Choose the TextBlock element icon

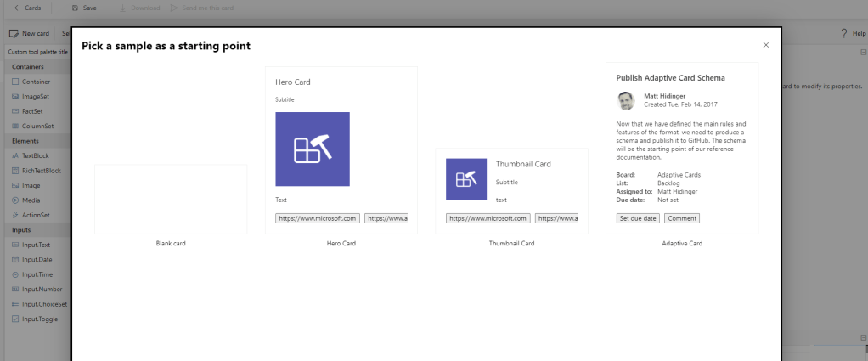14,156
